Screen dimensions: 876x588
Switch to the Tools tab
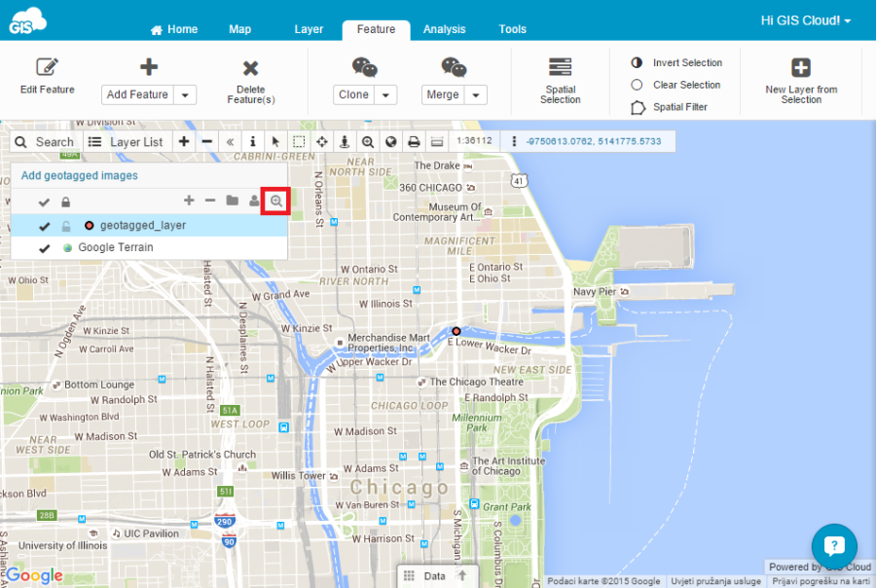512,29
